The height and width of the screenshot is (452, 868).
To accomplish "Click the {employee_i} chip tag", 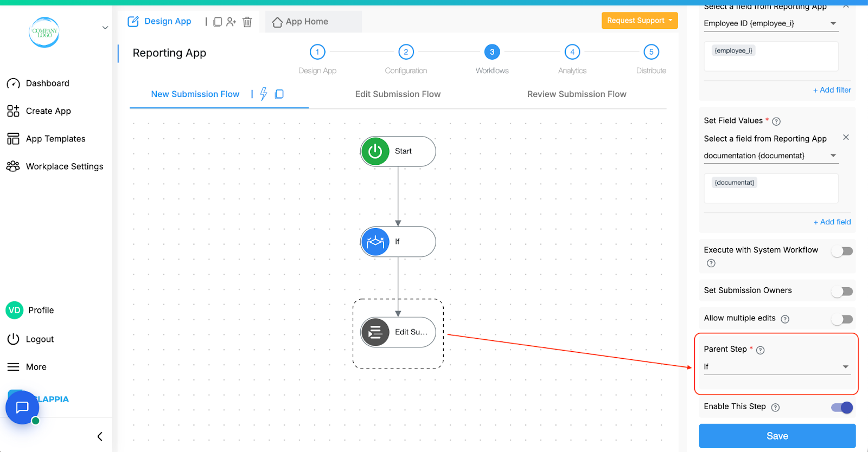I will point(733,50).
